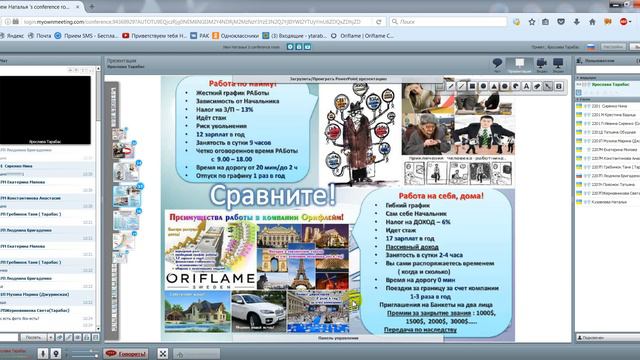Open the Pocket icon in browser toolbar

[x=561, y=22]
